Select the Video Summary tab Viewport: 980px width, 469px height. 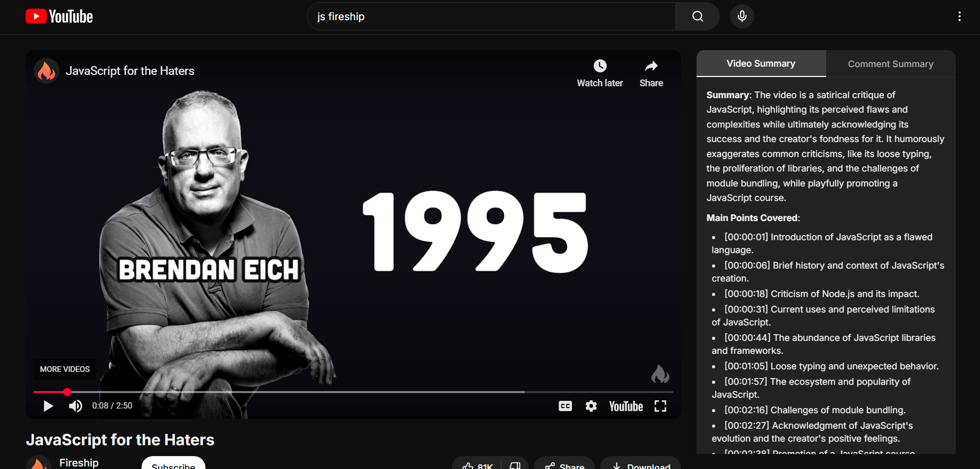761,64
